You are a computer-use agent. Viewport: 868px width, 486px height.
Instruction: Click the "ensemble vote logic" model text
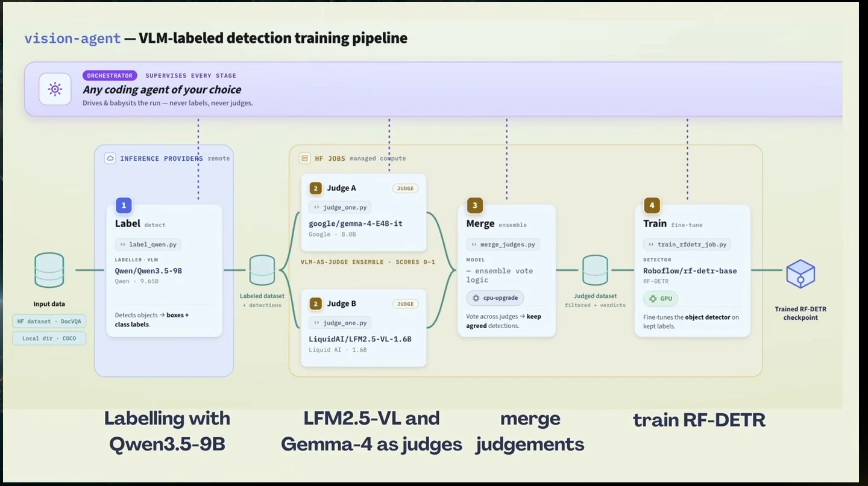pyautogui.click(x=500, y=275)
